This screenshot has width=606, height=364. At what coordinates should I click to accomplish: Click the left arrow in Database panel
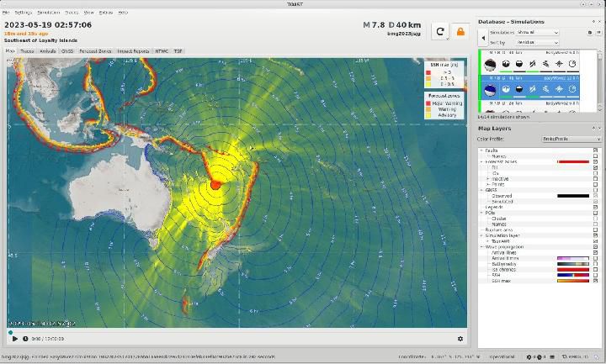pyautogui.click(x=482, y=37)
